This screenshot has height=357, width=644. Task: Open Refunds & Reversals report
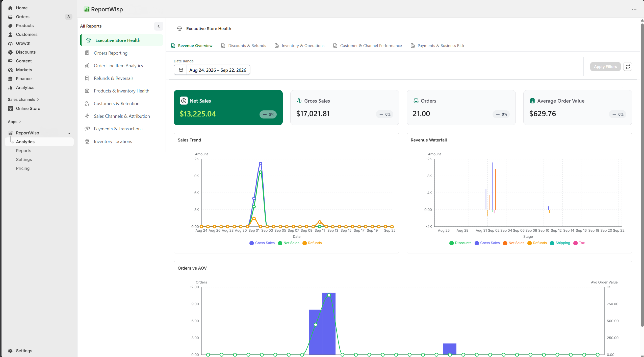121,78
